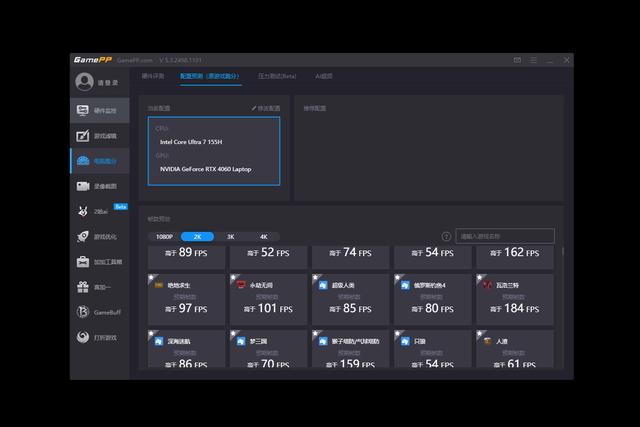Select the 1080P resolution option

(164, 237)
